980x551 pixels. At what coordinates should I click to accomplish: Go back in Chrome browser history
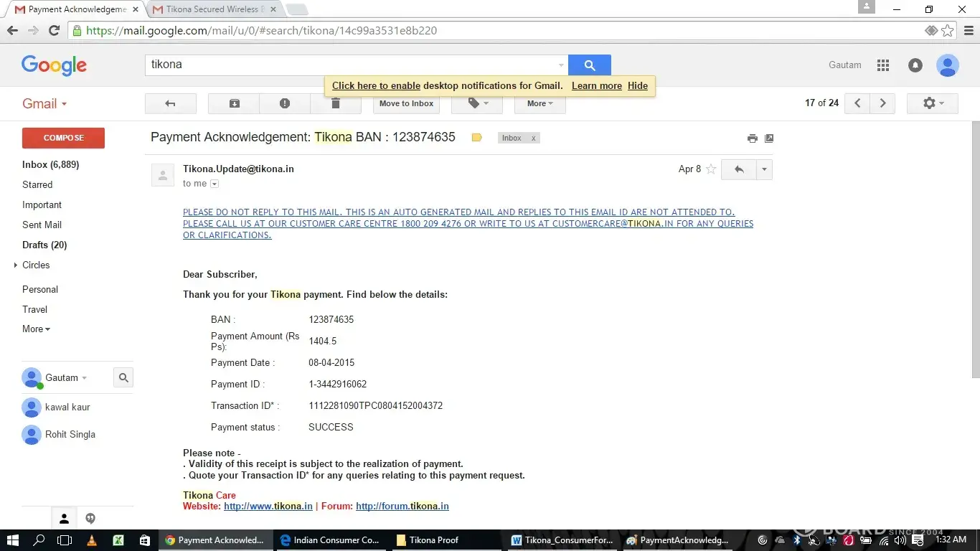coord(12,30)
